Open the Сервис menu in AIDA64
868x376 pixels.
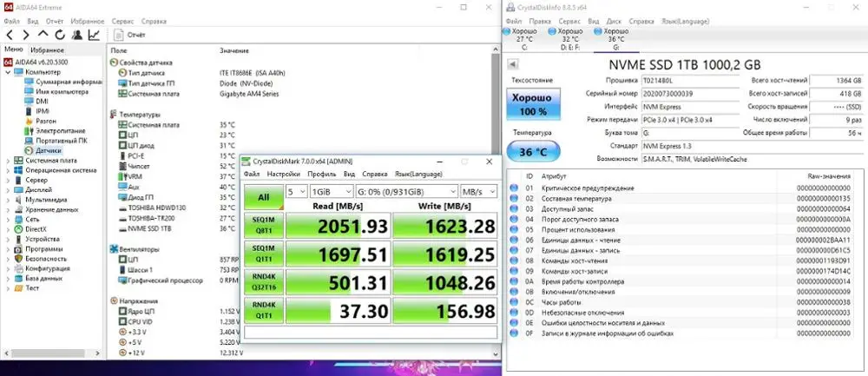pos(122,21)
